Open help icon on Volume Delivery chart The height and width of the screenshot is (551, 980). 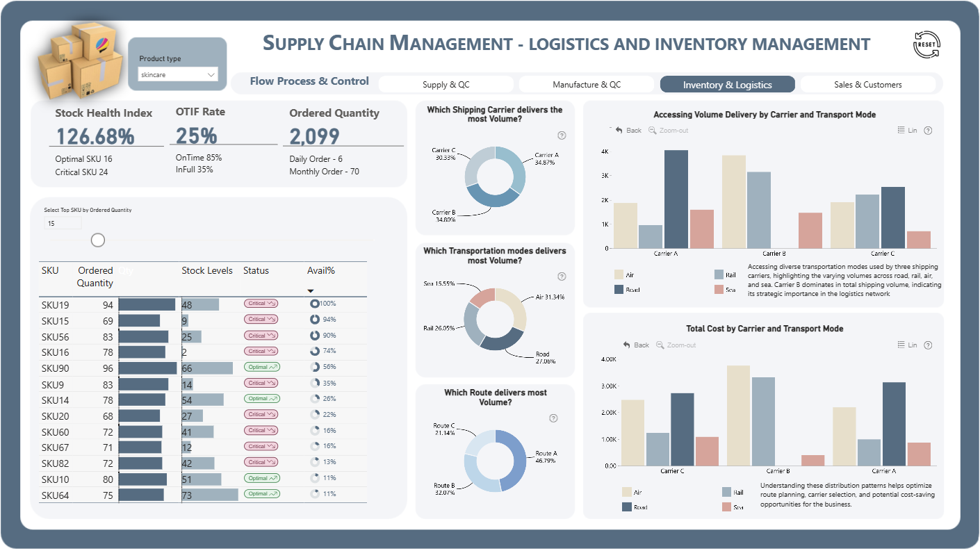[x=928, y=130]
